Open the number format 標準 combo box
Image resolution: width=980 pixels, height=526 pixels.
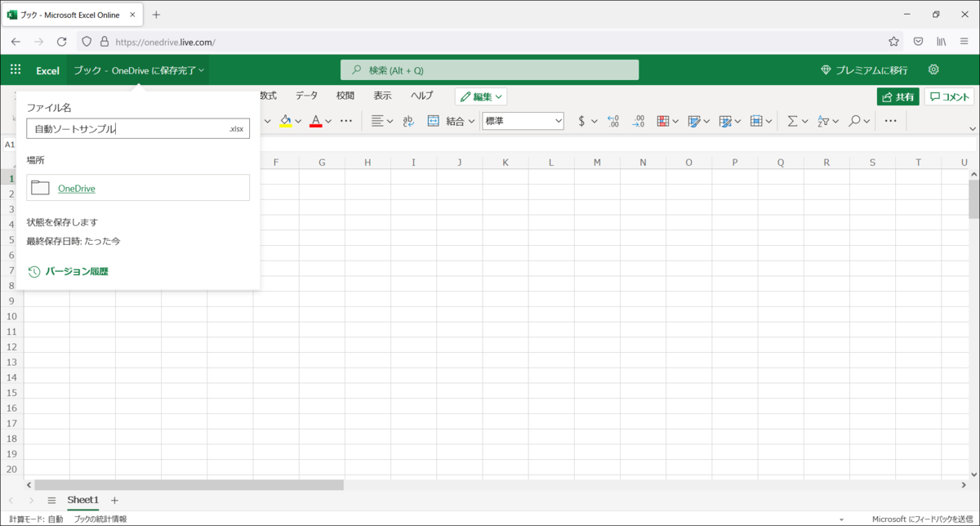click(523, 121)
